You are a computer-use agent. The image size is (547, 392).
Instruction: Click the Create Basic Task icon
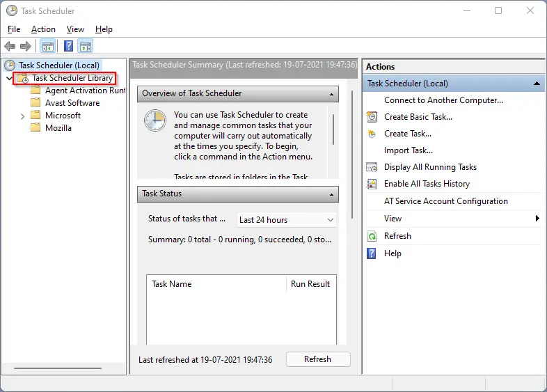click(372, 117)
